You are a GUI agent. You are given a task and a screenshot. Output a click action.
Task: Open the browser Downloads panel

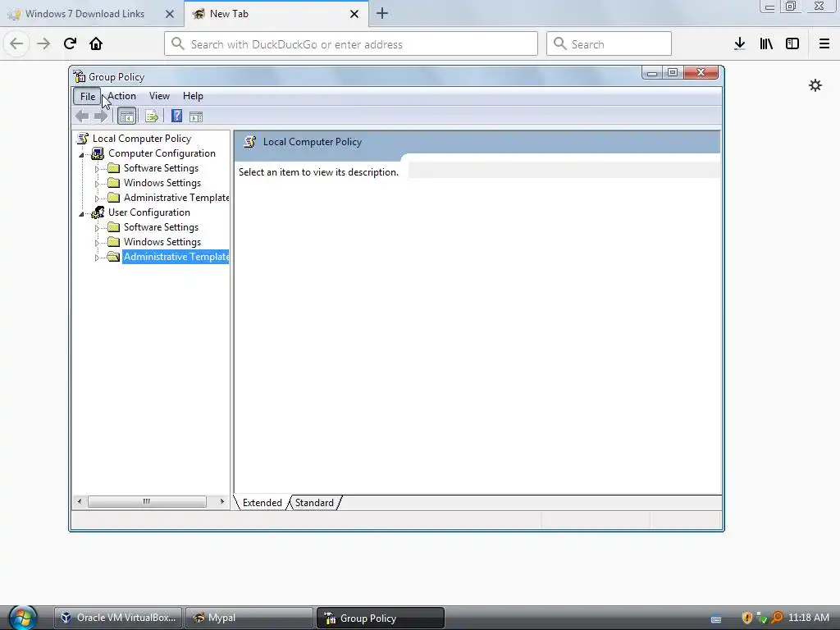click(x=740, y=43)
